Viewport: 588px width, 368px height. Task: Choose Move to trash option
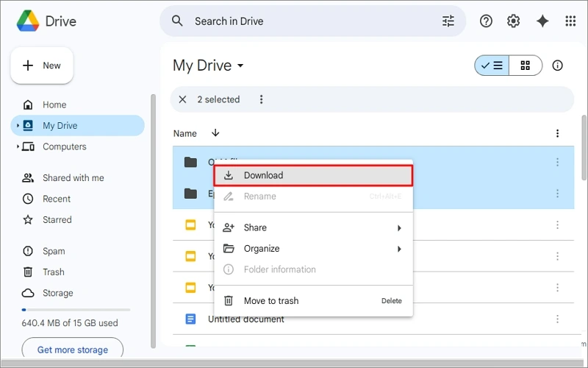click(313, 301)
